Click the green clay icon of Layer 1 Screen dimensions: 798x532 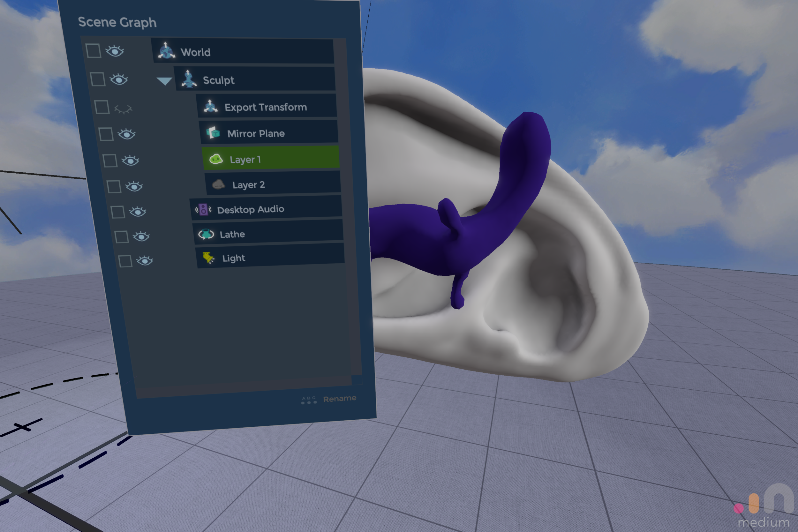[216, 159]
